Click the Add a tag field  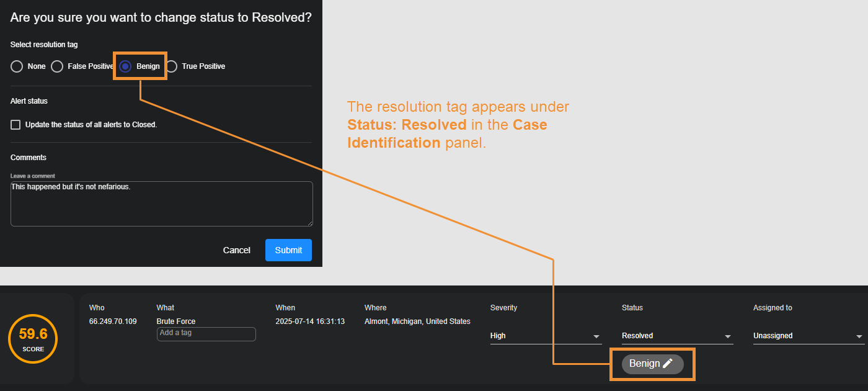point(206,334)
